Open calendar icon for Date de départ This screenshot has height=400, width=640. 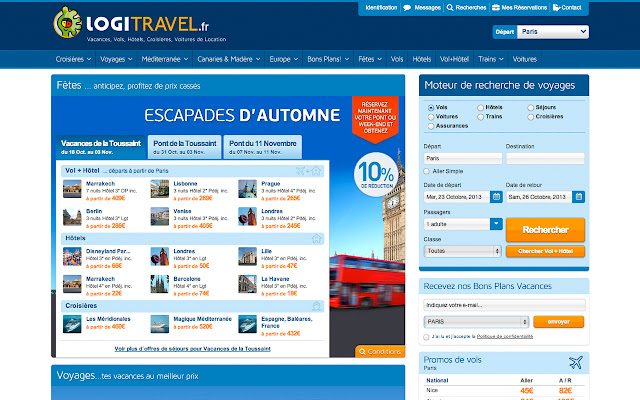click(x=496, y=197)
